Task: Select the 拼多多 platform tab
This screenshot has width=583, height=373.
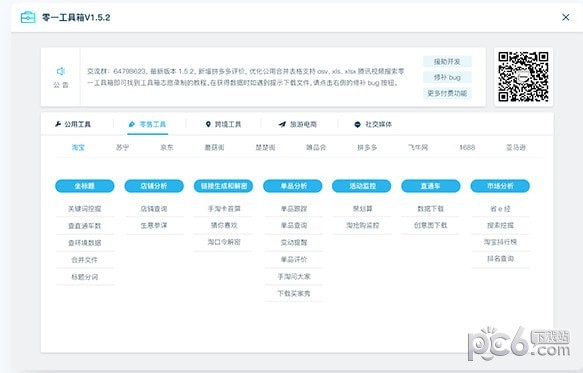Action: pyautogui.click(x=367, y=147)
